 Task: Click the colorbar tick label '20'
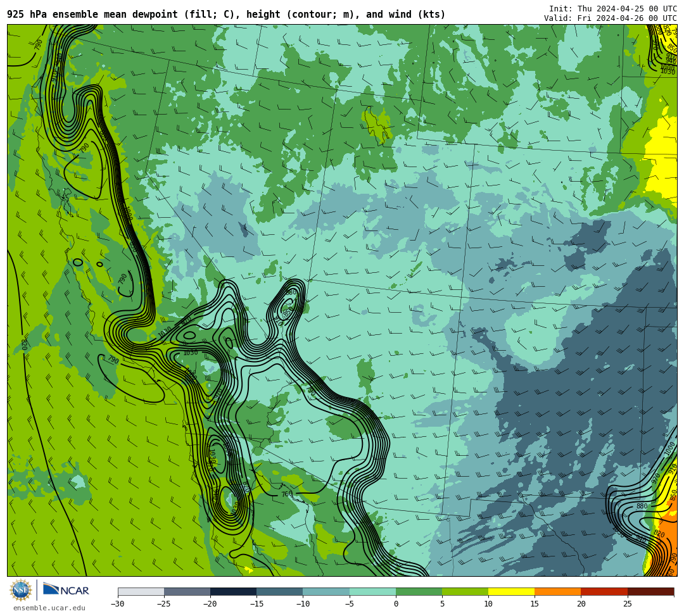pyautogui.click(x=581, y=604)
